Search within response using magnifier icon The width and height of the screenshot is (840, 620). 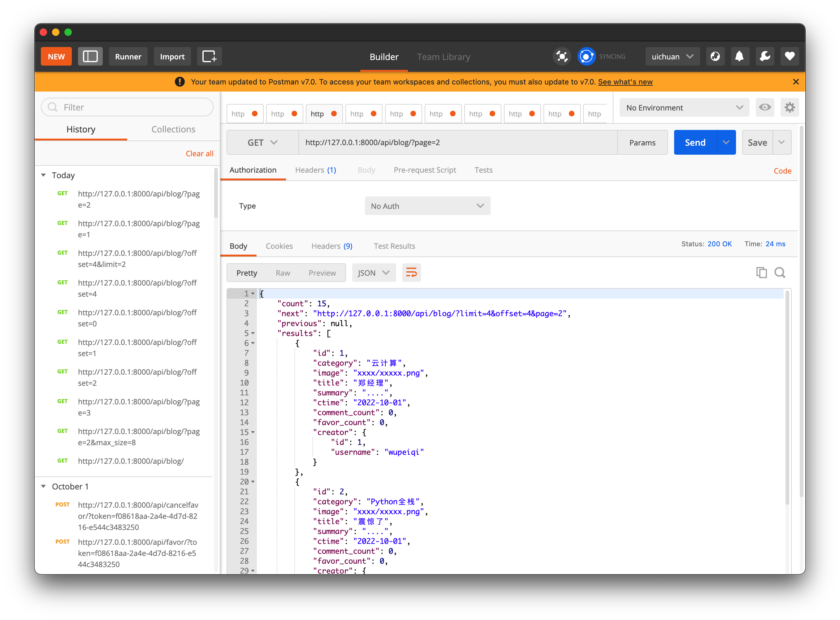pos(780,273)
